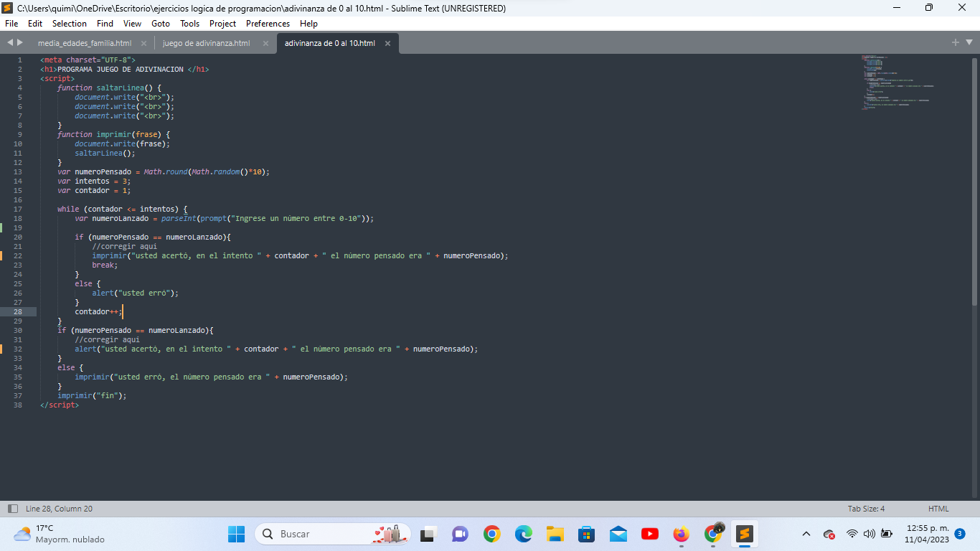Screen dimensions: 980x551
Task: Open the clock showing 12:55 p. m.
Action: click(x=927, y=534)
